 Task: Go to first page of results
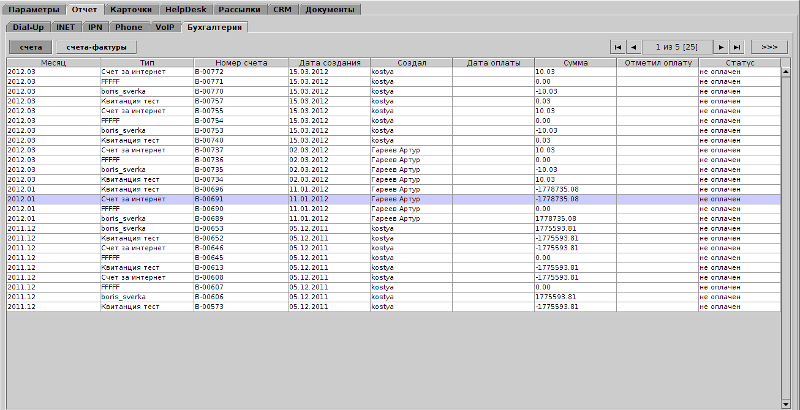coord(617,47)
